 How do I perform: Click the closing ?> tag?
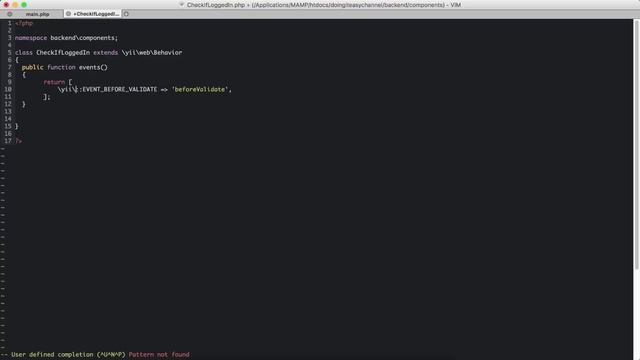19,141
